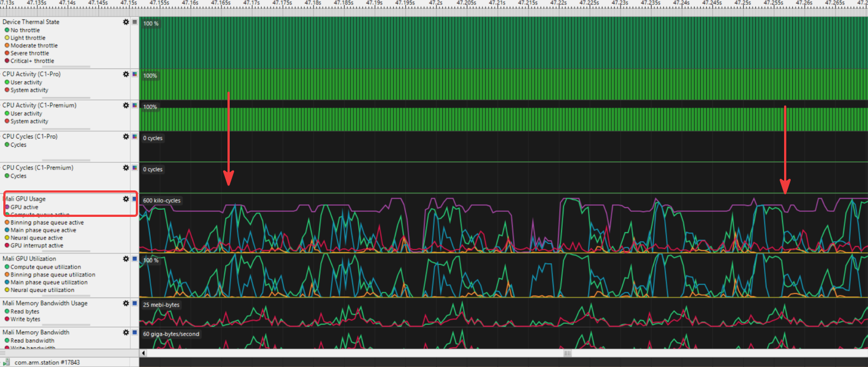
Task: Click the Critical+ throttle dark red dot
Action: pyautogui.click(x=7, y=61)
